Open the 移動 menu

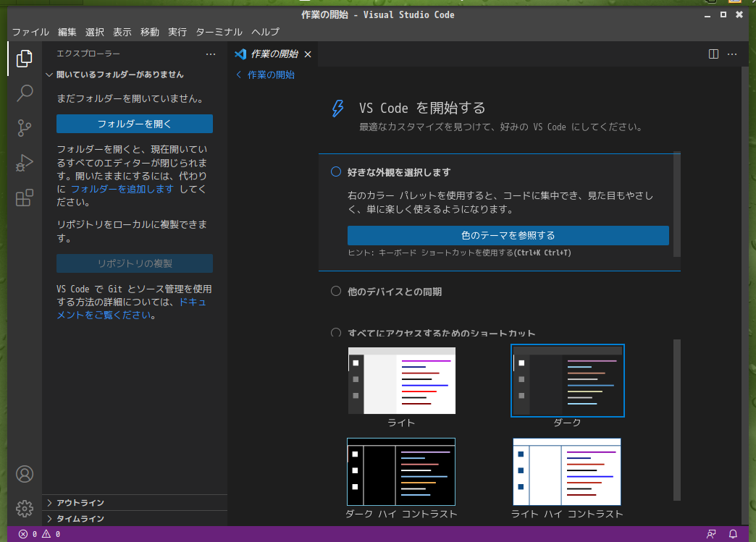(149, 32)
